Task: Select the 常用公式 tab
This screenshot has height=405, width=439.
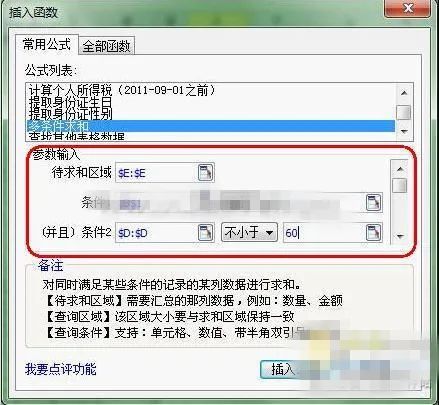Action: tap(47, 44)
